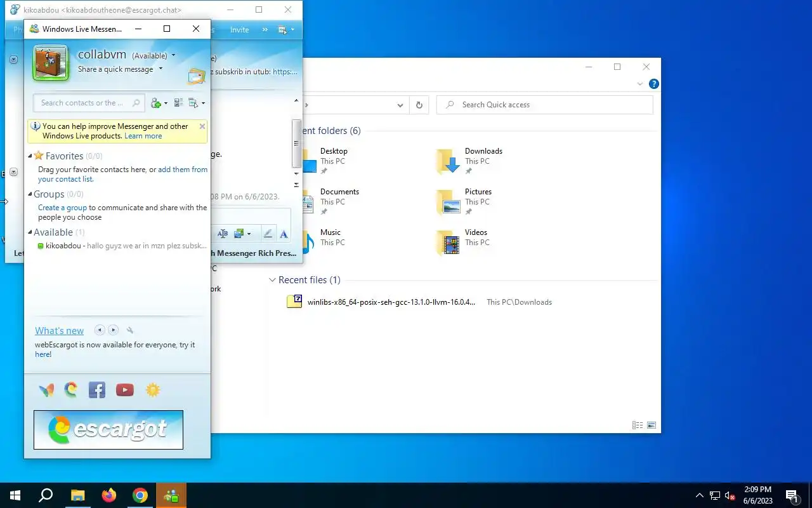This screenshot has width=812, height=508.
Task: Open What's new wrench options icon
Action: 130,330
